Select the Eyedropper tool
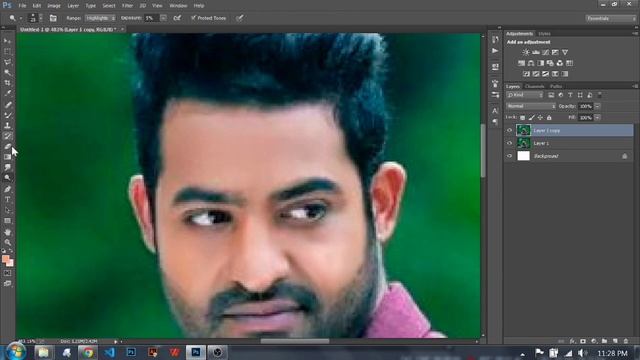Viewport: 640px width, 360px height. 7,94
